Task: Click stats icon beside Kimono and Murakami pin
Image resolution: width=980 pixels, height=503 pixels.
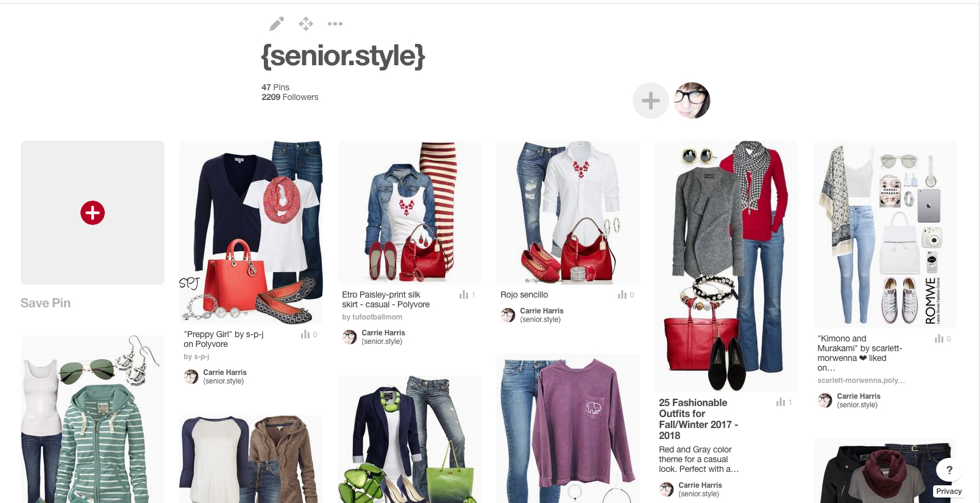Action: click(939, 338)
